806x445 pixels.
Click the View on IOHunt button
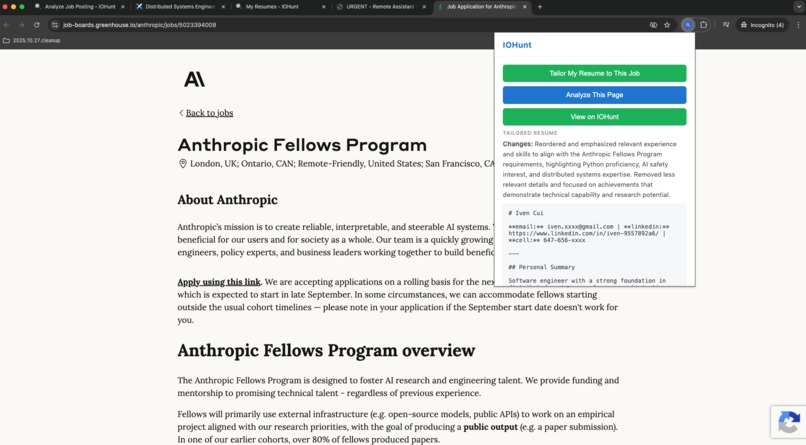pos(594,117)
